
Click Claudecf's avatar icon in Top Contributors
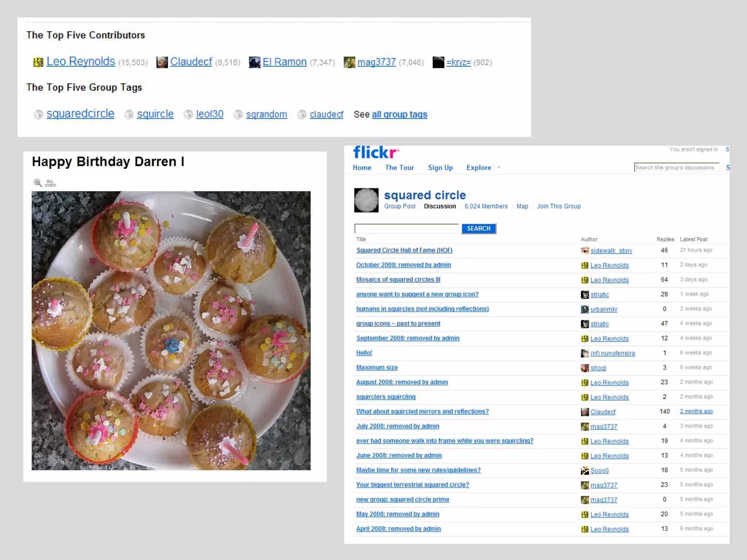click(162, 62)
